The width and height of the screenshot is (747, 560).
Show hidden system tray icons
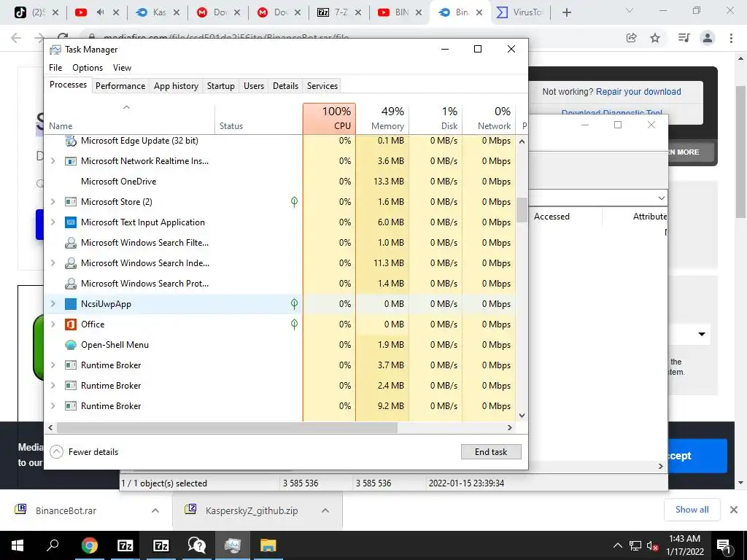(x=617, y=545)
